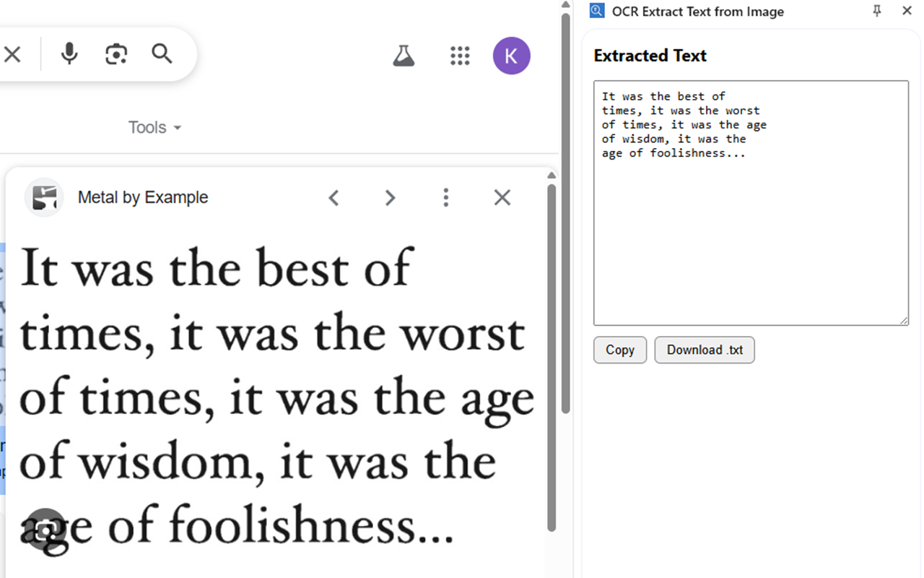Open the Google apps grid

460,56
